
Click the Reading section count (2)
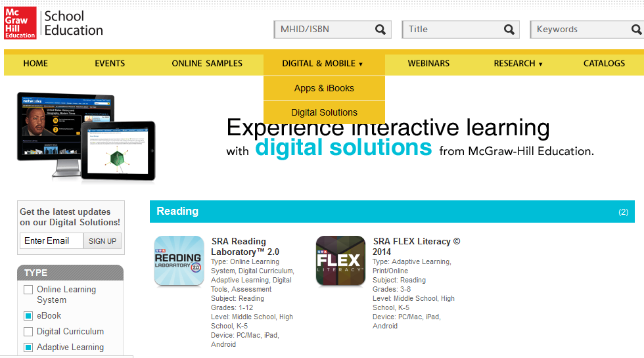623,212
